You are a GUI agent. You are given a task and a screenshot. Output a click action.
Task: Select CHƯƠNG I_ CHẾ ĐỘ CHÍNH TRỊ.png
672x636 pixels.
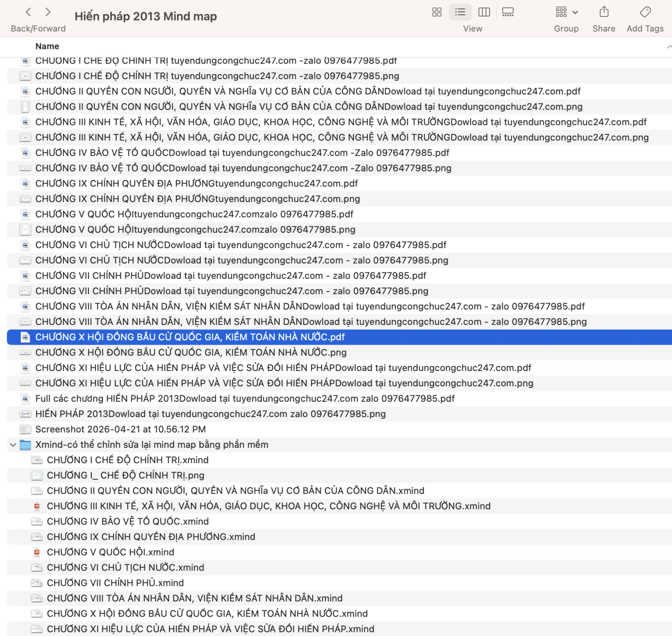pyautogui.click(x=126, y=475)
